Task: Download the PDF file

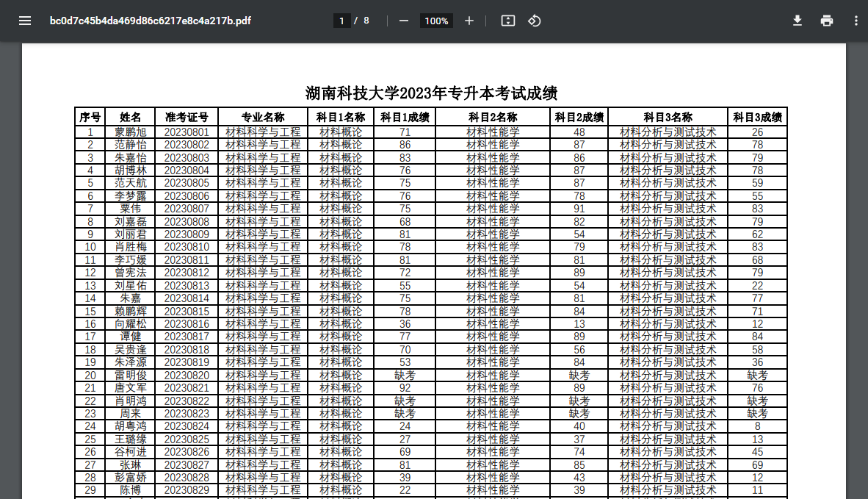Action: pos(798,21)
